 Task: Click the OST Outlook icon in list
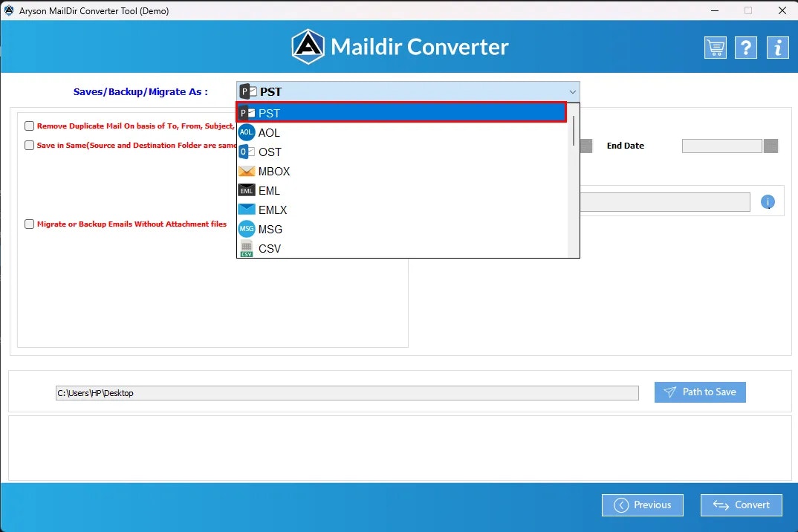pyautogui.click(x=247, y=152)
